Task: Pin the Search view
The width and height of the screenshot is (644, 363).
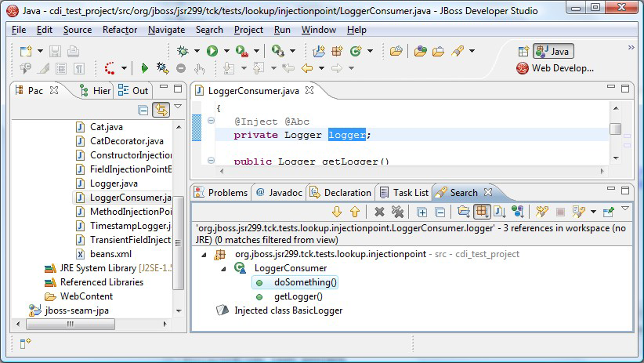Action: (x=608, y=212)
